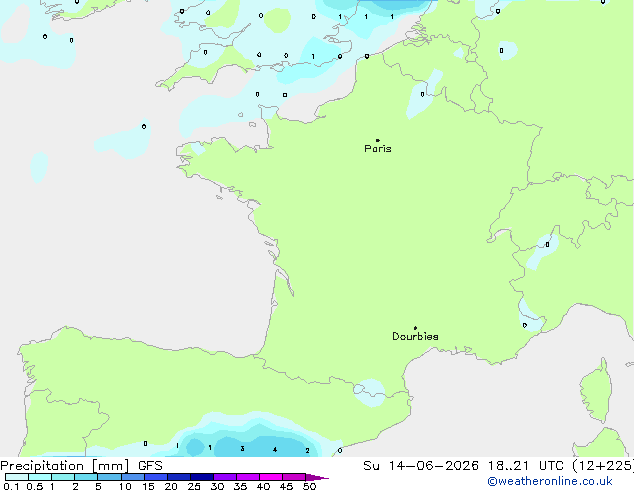Screen dimensions: 634x490
Task: Select the 10–15 mm legend swatch
Action: pyautogui.click(x=133, y=477)
